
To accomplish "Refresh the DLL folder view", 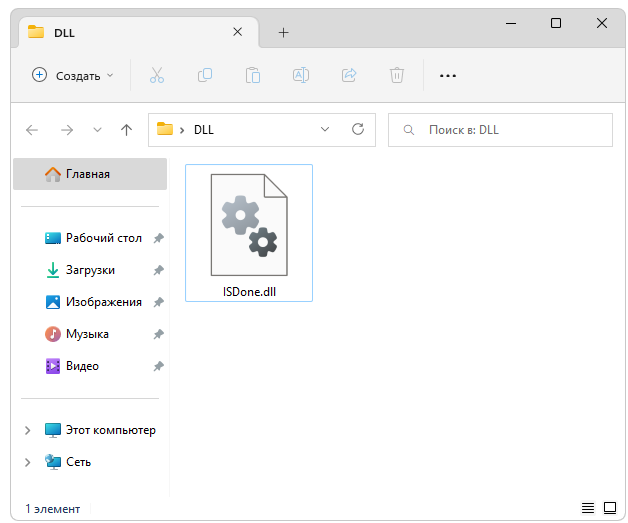I will (x=358, y=129).
